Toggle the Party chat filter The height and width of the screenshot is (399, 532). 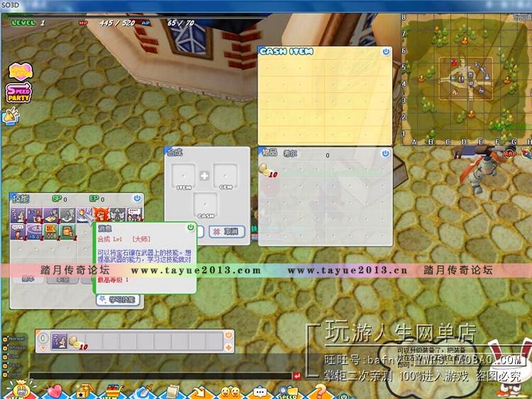click(12, 366)
